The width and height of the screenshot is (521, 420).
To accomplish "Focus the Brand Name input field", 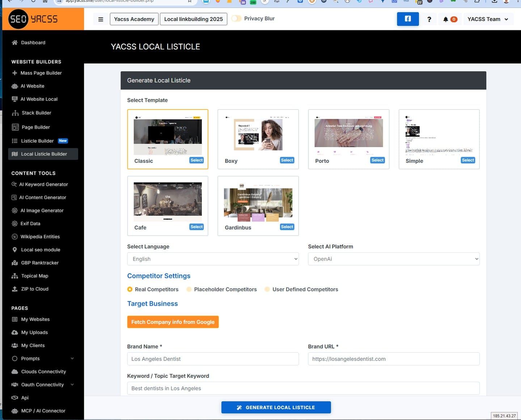I will coord(213,359).
